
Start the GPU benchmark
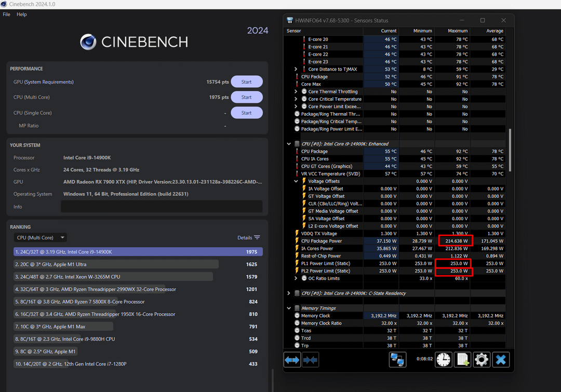click(247, 82)
